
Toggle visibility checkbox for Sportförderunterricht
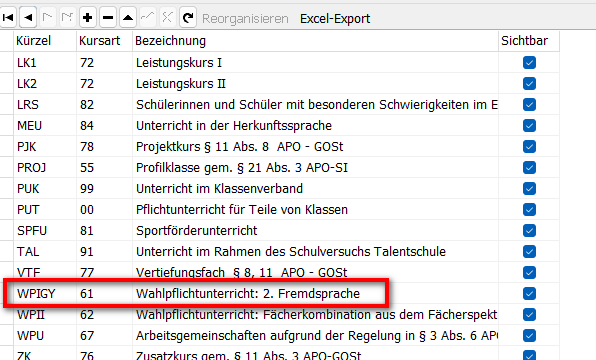click(529, 230)
